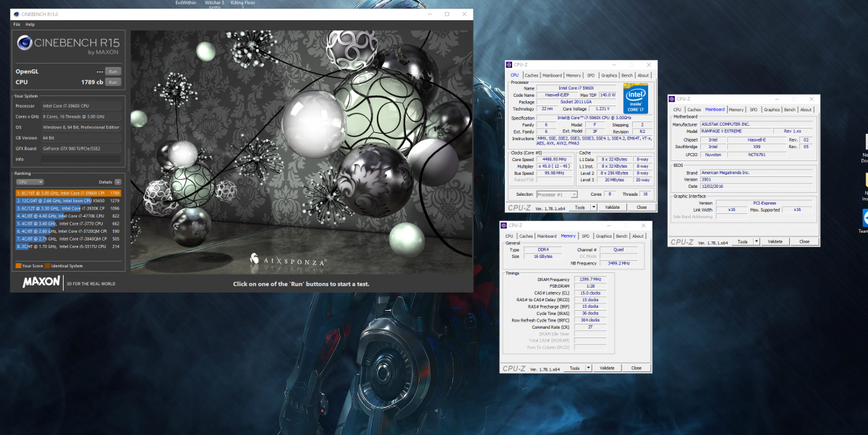
Task: Open Caches tab in CPU-Z CPU window
Action: pyautogui.click(x=532, y=75)
